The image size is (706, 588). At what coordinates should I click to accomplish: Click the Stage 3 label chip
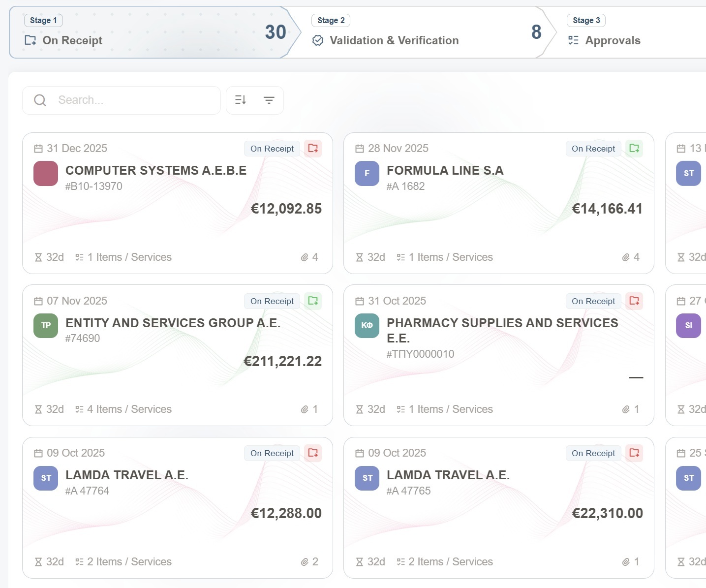pyautogui.click(x=586, y=20)
